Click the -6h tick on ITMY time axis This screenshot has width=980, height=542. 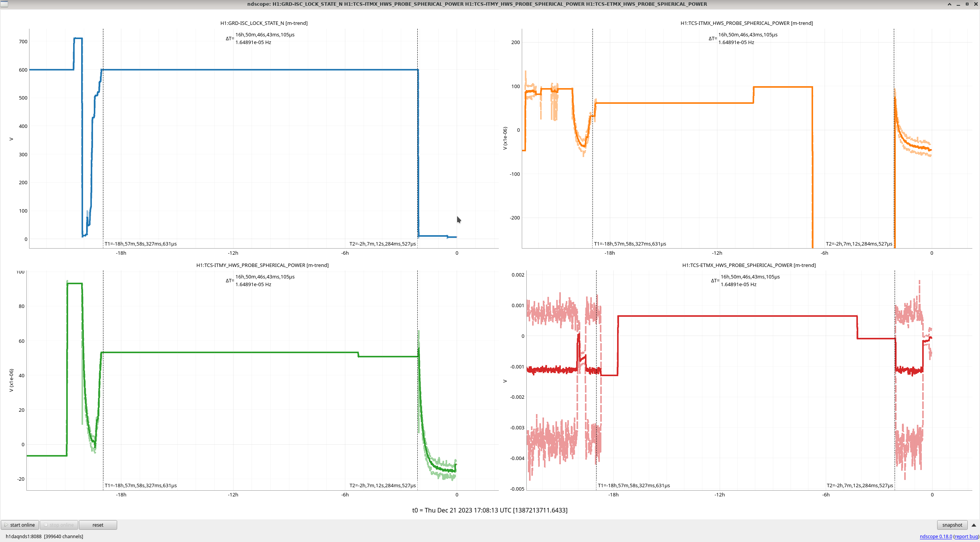point(345,495)
